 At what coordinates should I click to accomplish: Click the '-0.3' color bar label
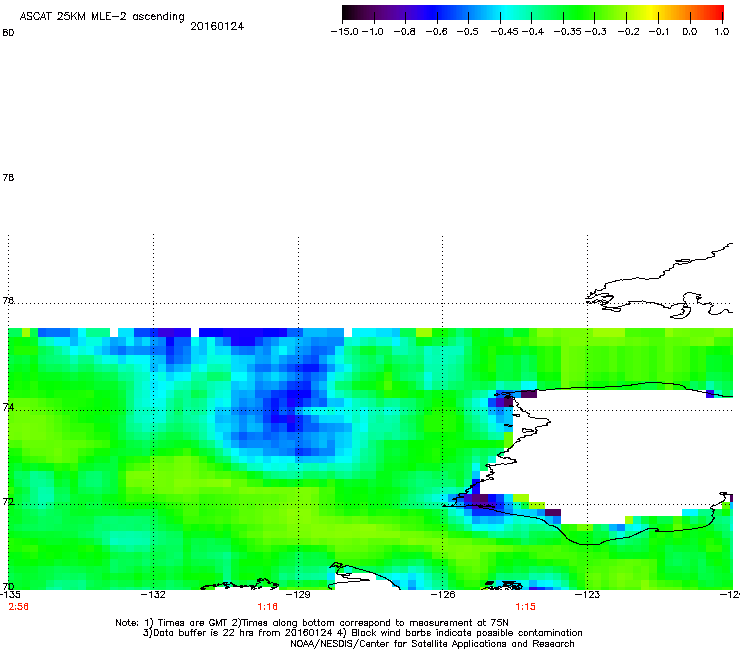[596, 32]
